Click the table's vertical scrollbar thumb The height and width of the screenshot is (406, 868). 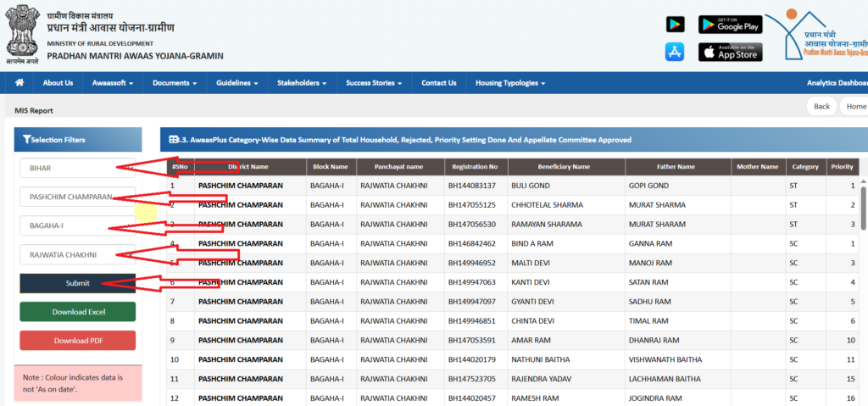[x=864, y=208]
